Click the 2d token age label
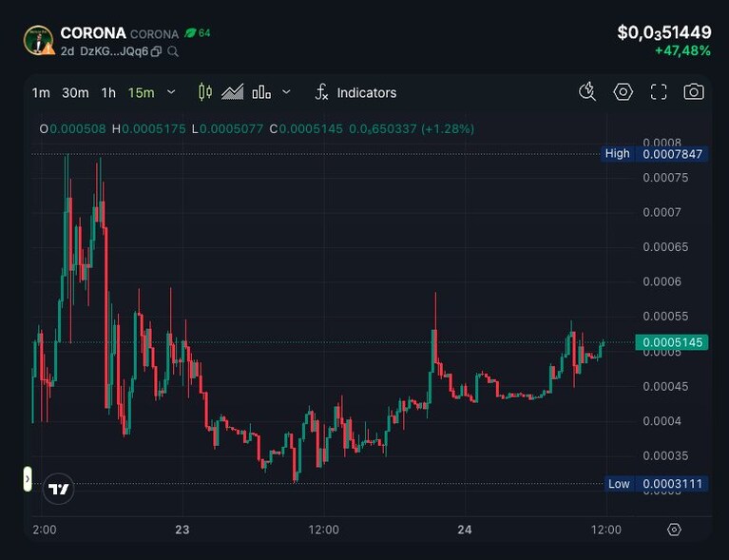Viewport: 729px width, 560px height. point(67,51)
